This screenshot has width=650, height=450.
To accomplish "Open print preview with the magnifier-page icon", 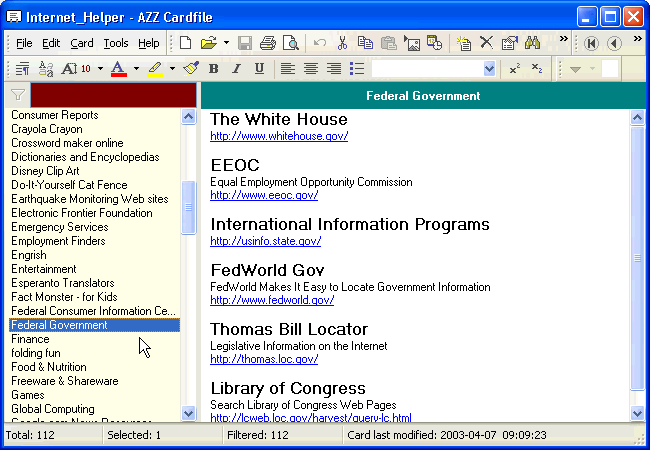I will click(x=291, y=43).
